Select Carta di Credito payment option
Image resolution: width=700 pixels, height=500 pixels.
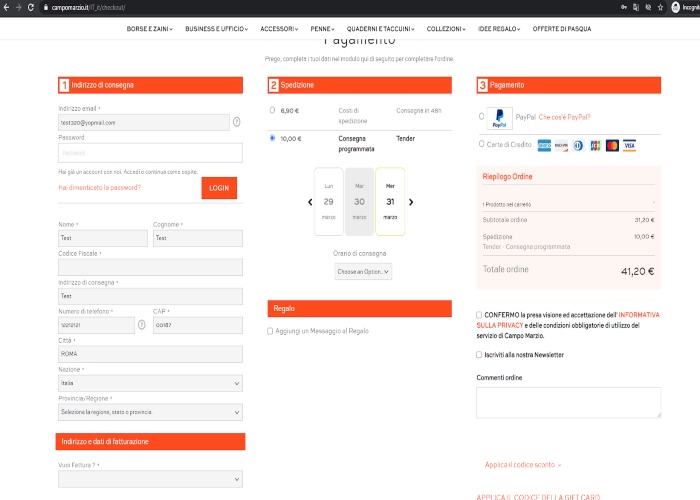pos(481,144)
